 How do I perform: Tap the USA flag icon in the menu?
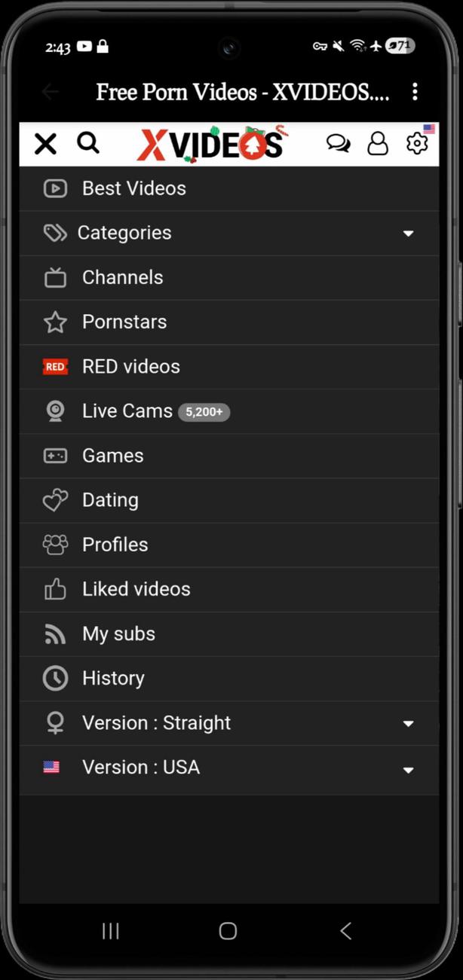[x=51, y=767]
